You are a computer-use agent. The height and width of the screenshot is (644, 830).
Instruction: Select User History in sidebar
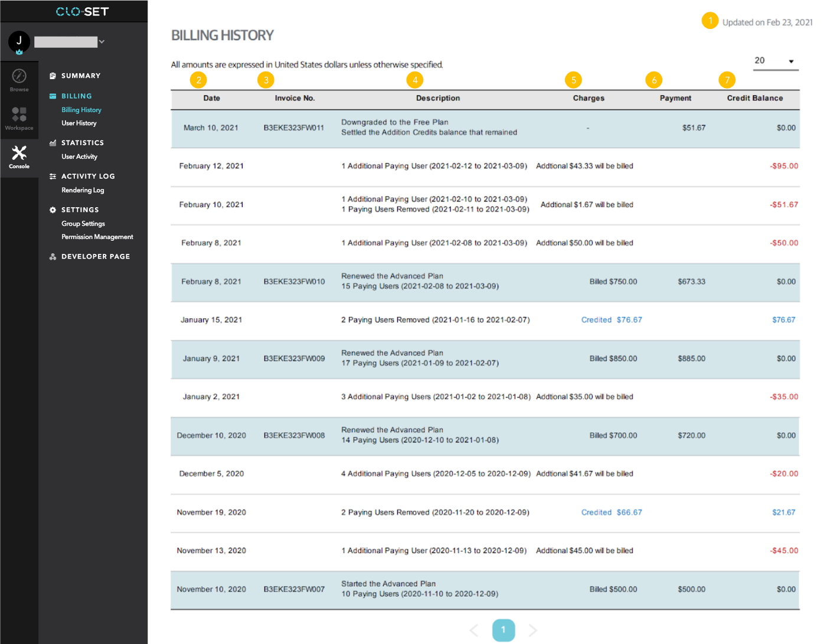coord(79,123)
